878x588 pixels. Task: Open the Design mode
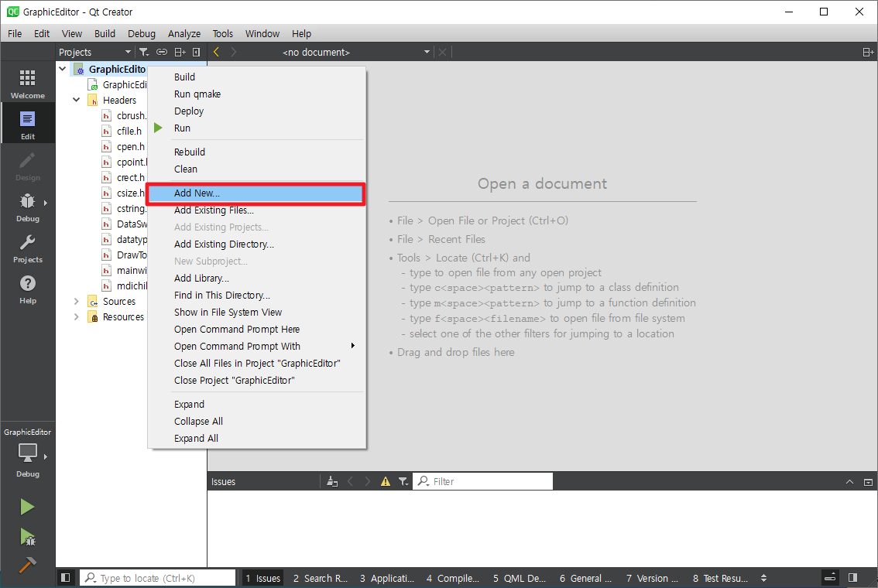(27, 166)
